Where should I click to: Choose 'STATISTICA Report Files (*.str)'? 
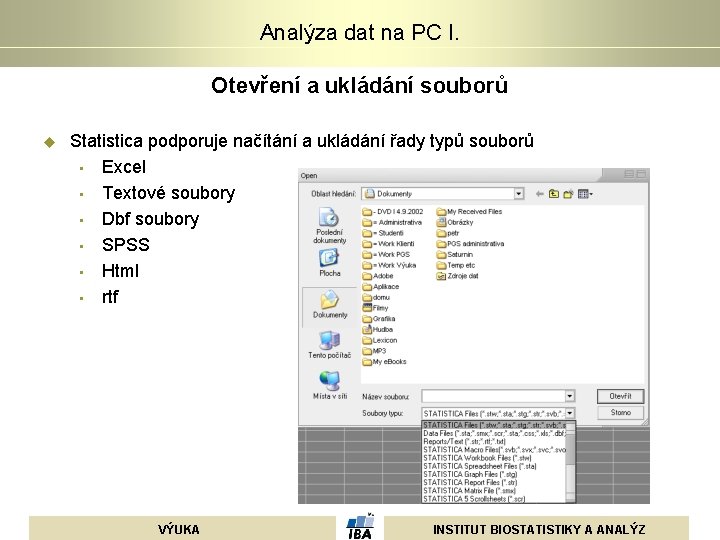494,483
